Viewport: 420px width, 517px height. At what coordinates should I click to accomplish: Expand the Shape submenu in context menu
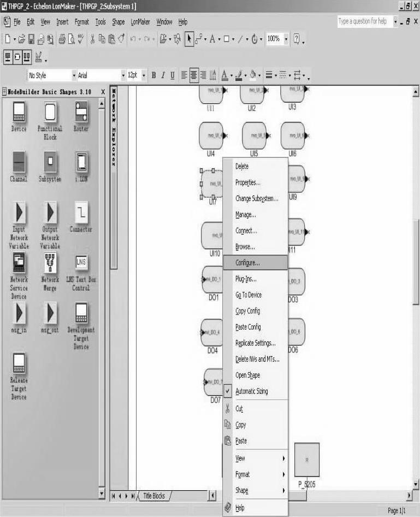pyautogui.click(x=255, y=491)
